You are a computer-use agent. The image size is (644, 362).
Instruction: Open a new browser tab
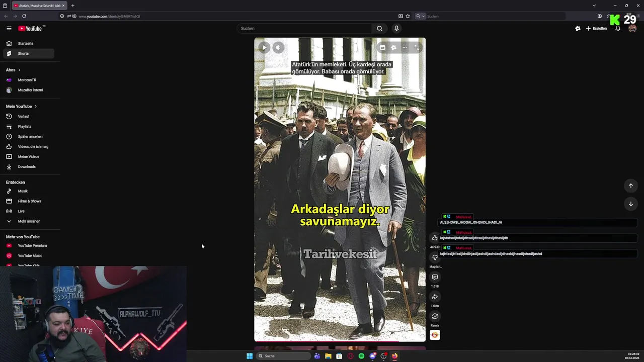tap(72, 6)
